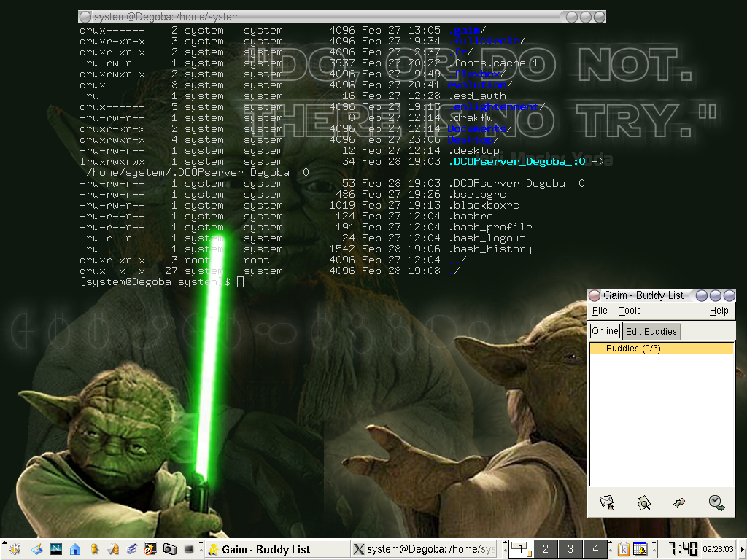Open the Tools menu in Gaim
The image size is (747, 560).
(630, 311)
